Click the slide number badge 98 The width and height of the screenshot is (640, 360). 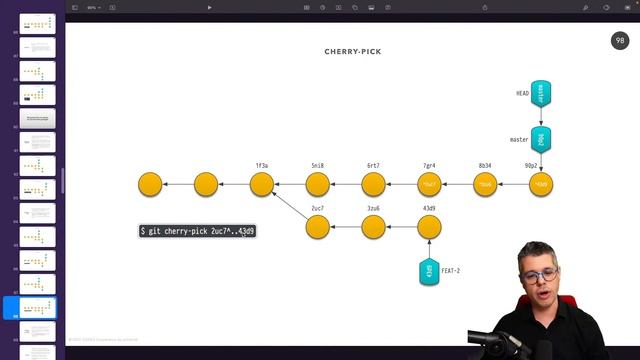click(x=620, y=40)
